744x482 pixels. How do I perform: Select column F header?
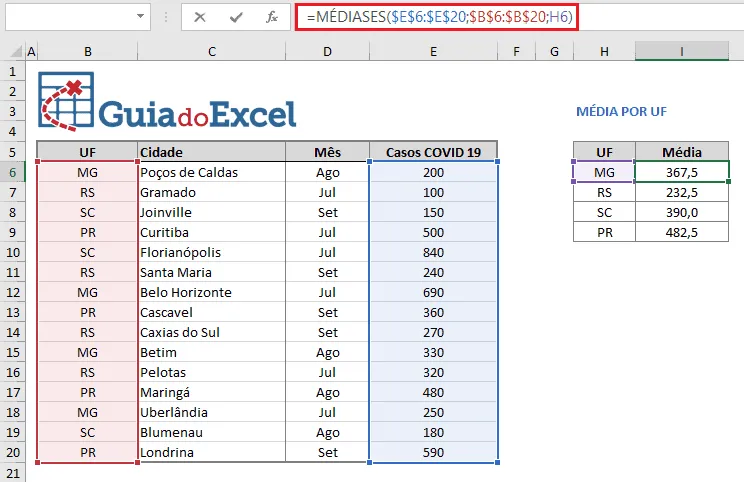[517, 52]
